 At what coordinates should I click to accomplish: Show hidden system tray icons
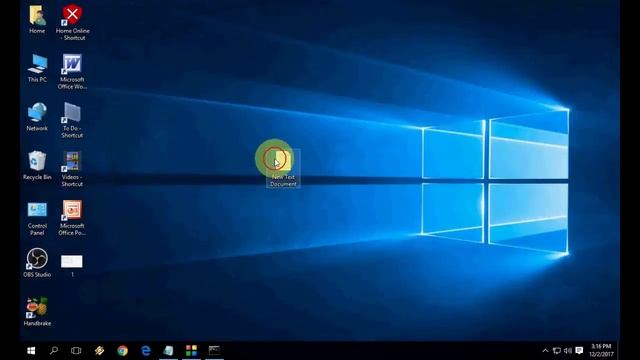click(x=545, y=351)
